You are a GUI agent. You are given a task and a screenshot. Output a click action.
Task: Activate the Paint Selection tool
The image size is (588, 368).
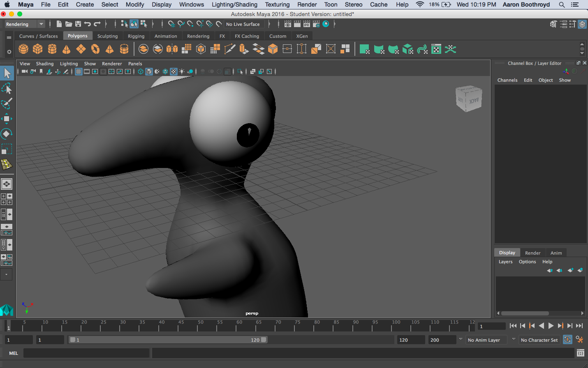(7, 103)
